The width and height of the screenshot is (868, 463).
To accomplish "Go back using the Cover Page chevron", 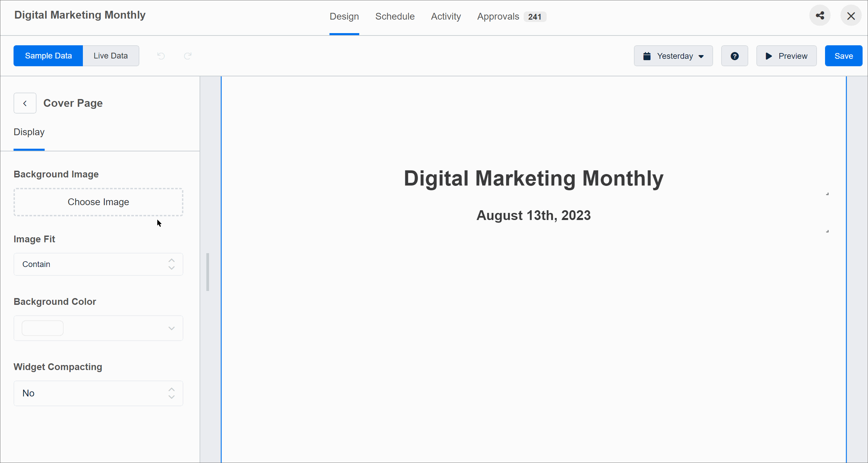I will pyautogui.click(x=25, y=103).
